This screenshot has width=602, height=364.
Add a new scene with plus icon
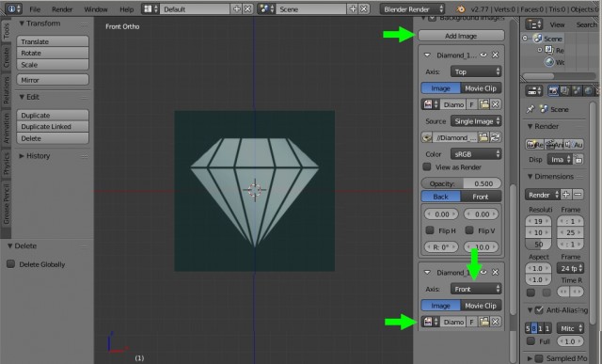353,8
